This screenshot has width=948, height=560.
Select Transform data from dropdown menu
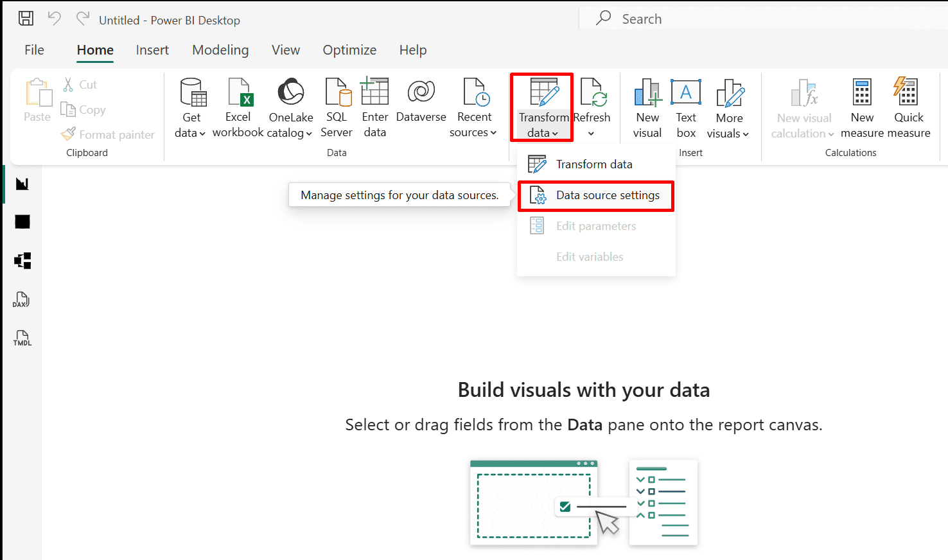(x=593, y=164)
